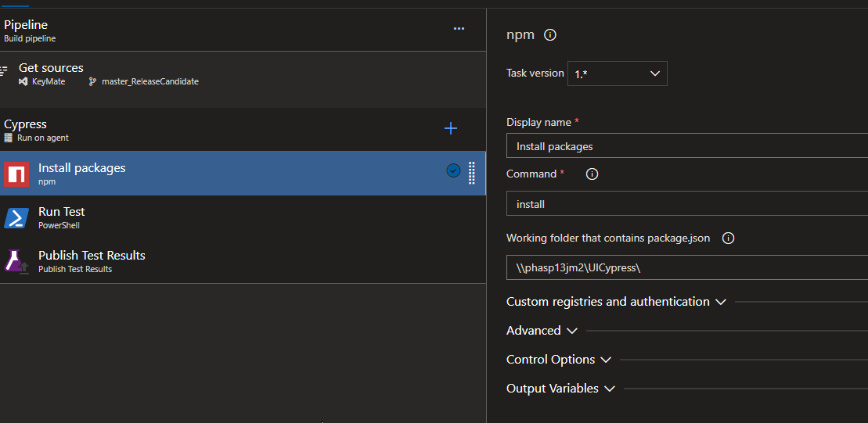This screenshot has width=868, height=423.
Task: Click the Publish Test Results flask icon
Action: click(x=16, y=261)
